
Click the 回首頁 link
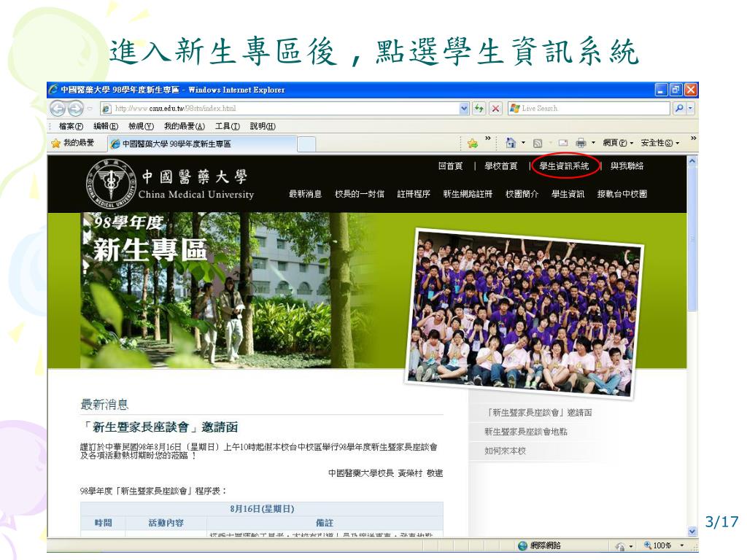(451, 166)
